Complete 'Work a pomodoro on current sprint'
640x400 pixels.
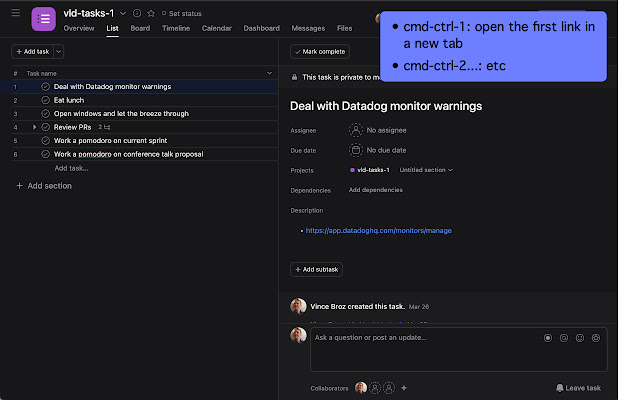coord(46,140)
